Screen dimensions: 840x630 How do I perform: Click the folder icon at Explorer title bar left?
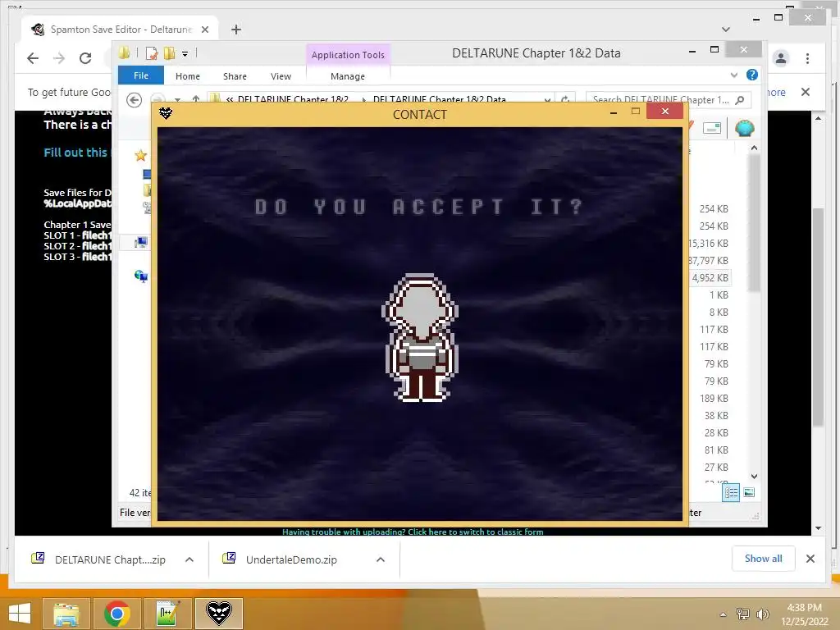point(125,52)
